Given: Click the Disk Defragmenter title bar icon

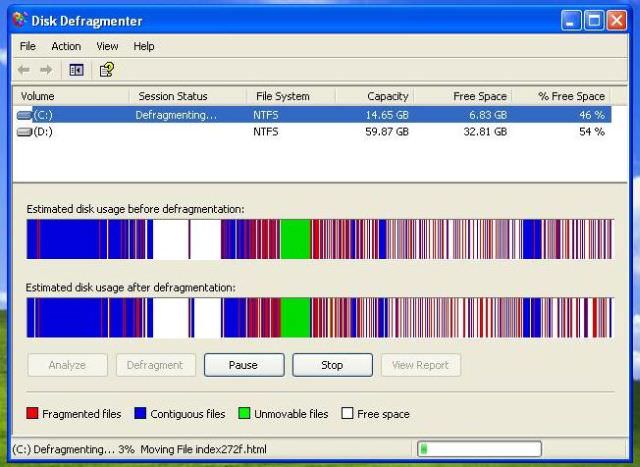Looking at the screenshot, I should tap(20, 20).
